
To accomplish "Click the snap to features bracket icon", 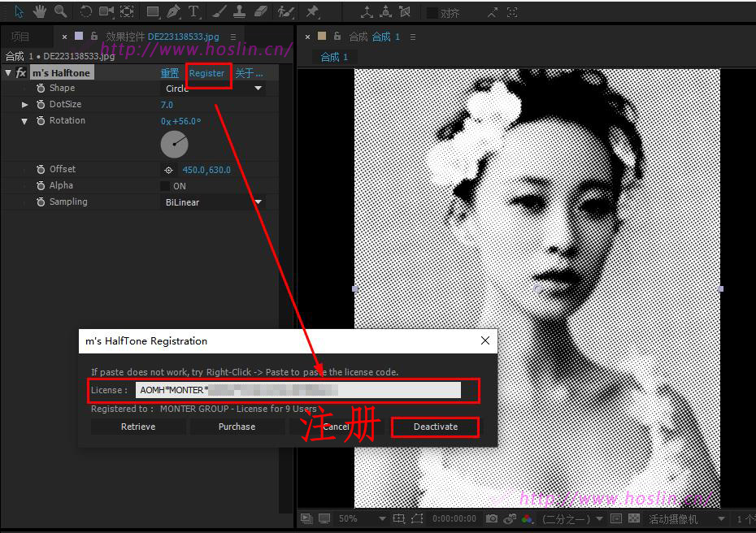I will [512, 13].
